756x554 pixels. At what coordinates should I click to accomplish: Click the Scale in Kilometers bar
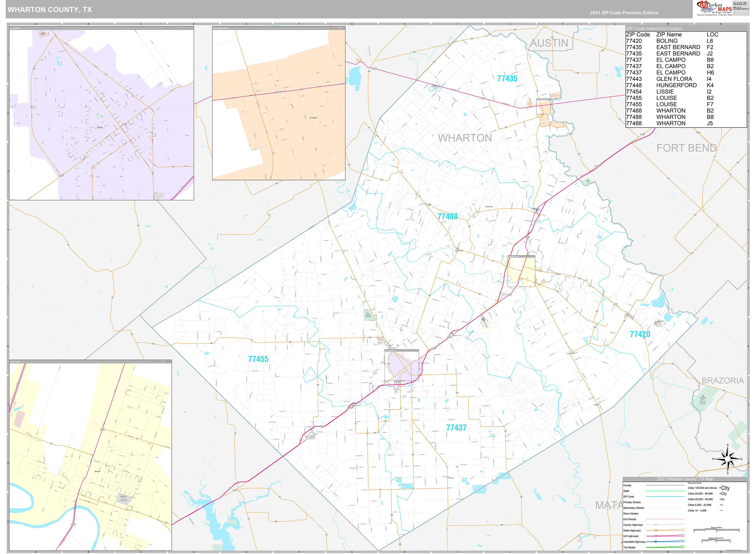pyautogui.click(x=716, y=541)
